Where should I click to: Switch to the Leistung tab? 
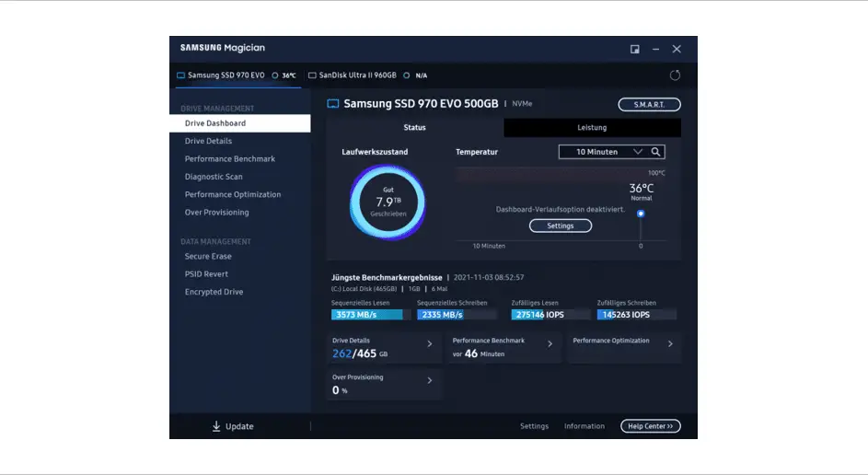coord(592,127)
